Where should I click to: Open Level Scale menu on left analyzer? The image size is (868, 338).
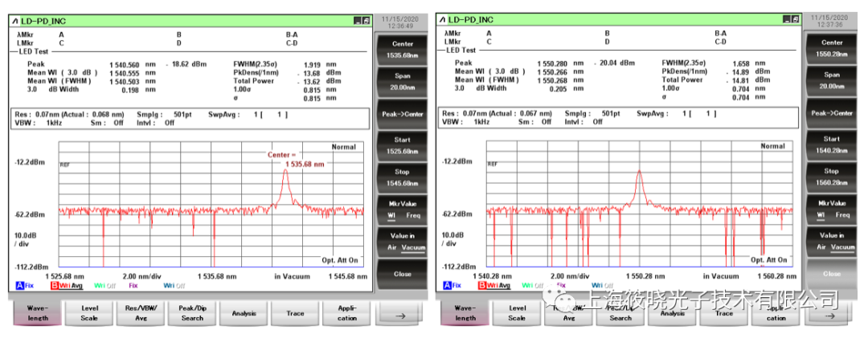[89, 312]
